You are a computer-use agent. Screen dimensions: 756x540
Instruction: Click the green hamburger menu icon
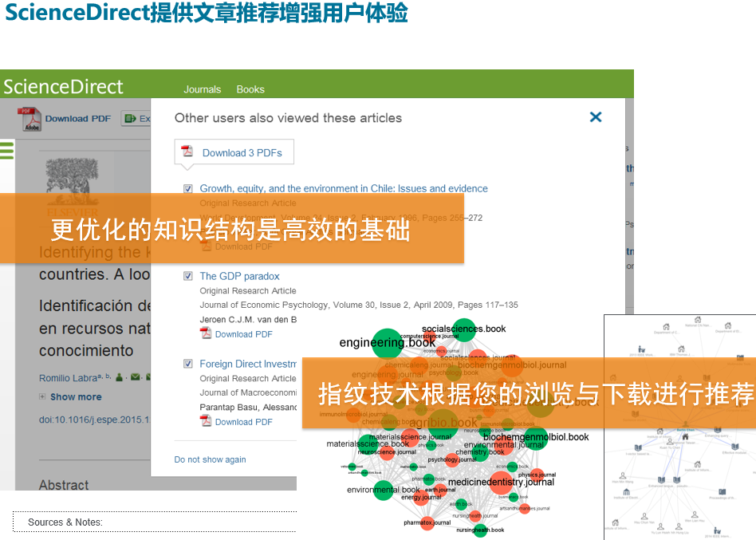[x=6, y=150]
